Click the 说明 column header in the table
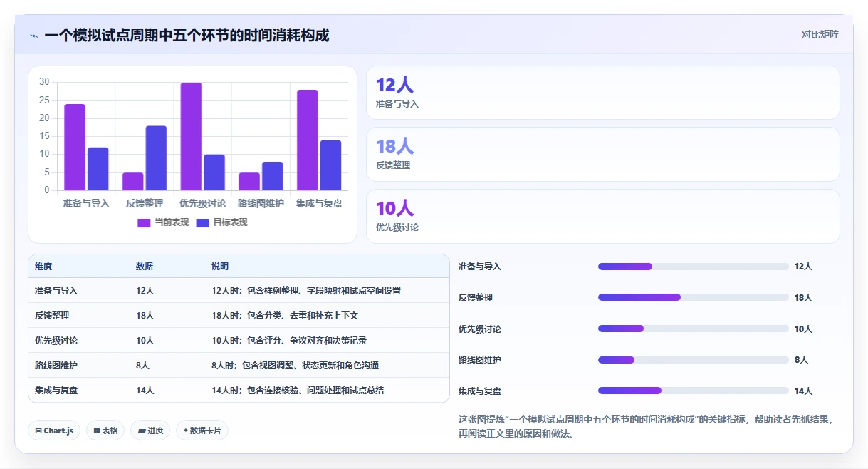Viewport: 868px width, 469px height. (x=220, y=267)
